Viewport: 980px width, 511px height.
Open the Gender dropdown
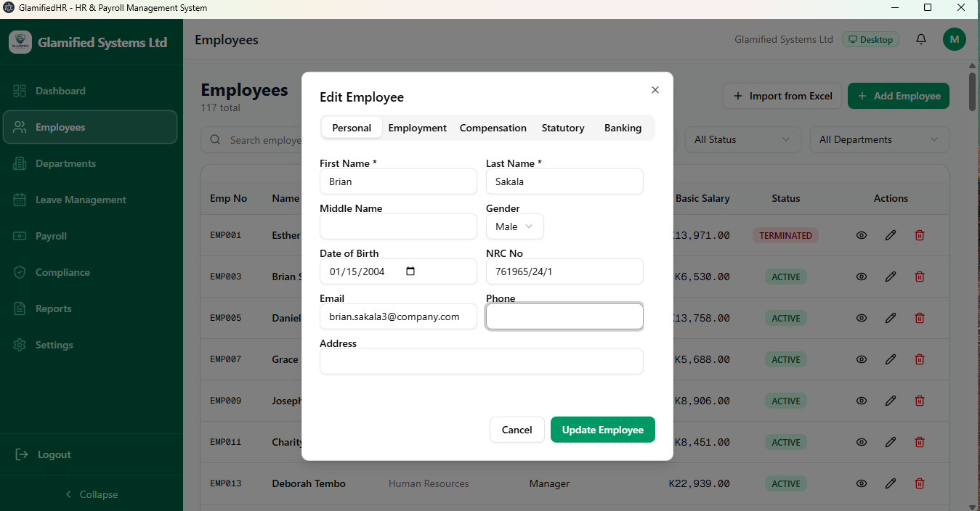tap(514, 226)
